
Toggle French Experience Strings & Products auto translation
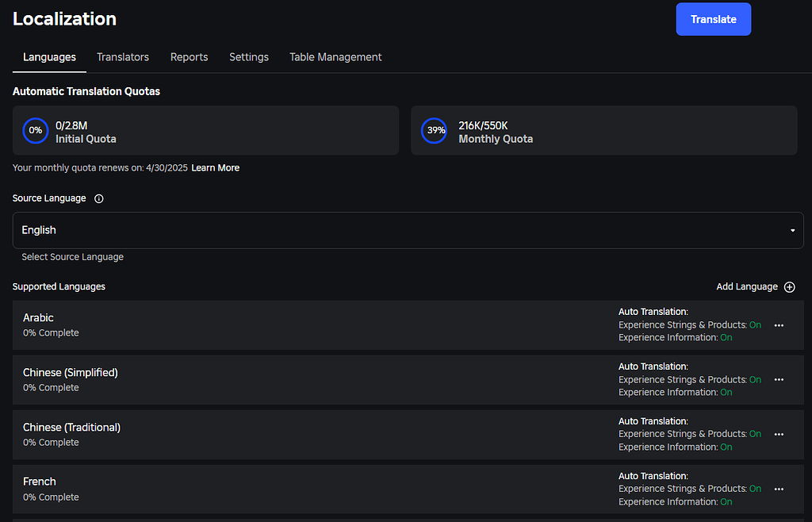755,489
